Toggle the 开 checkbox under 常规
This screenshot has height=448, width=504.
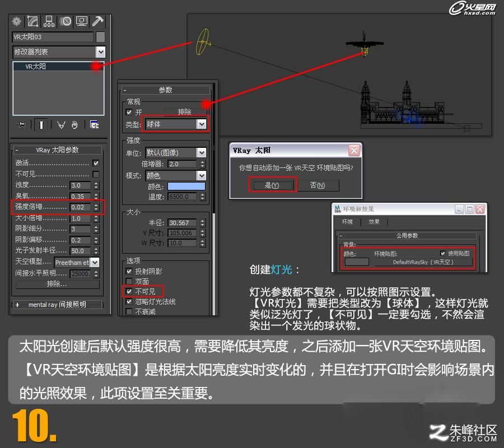click(129, 112)
